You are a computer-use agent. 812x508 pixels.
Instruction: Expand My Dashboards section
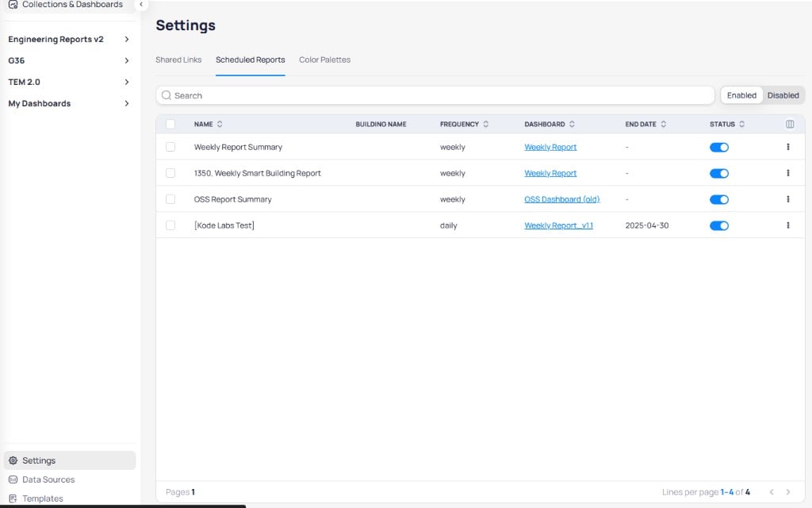tap(126, 103)
